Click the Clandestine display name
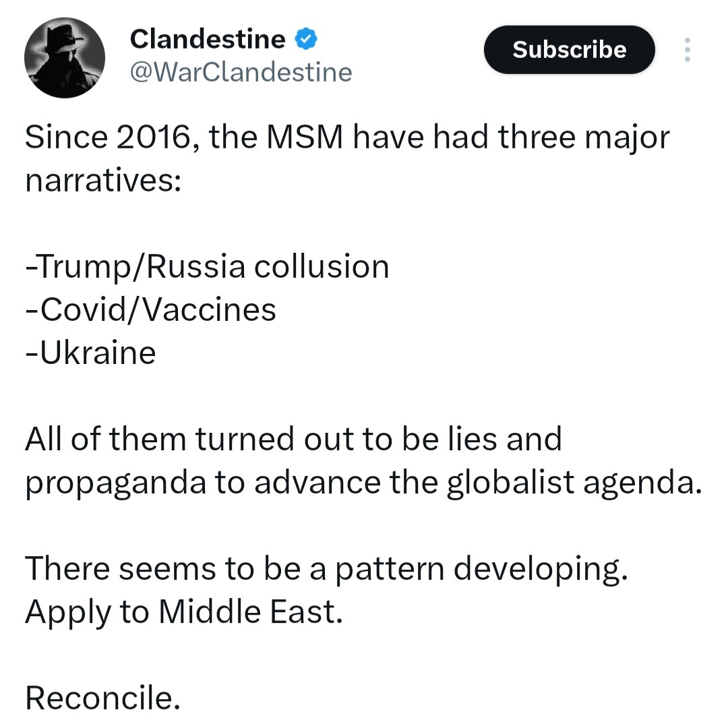This screenshot has width=728, height=720. click(x=207, y=40)
